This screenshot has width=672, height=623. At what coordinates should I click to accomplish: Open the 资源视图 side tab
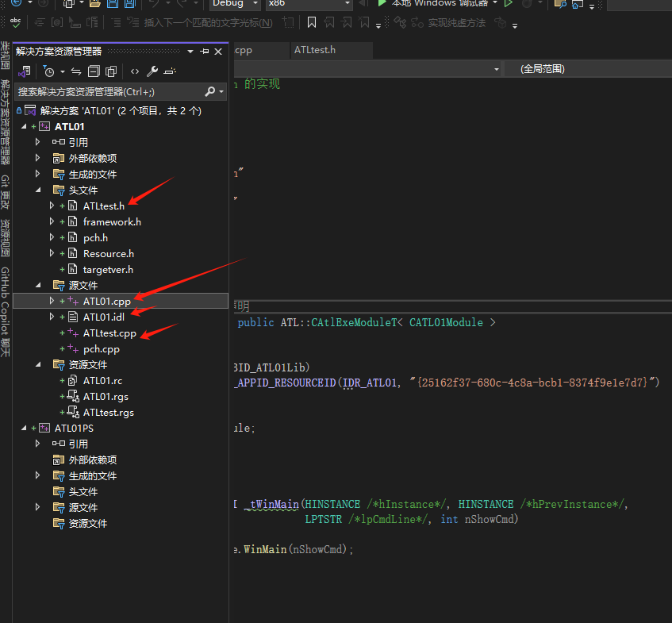point(5,237)
